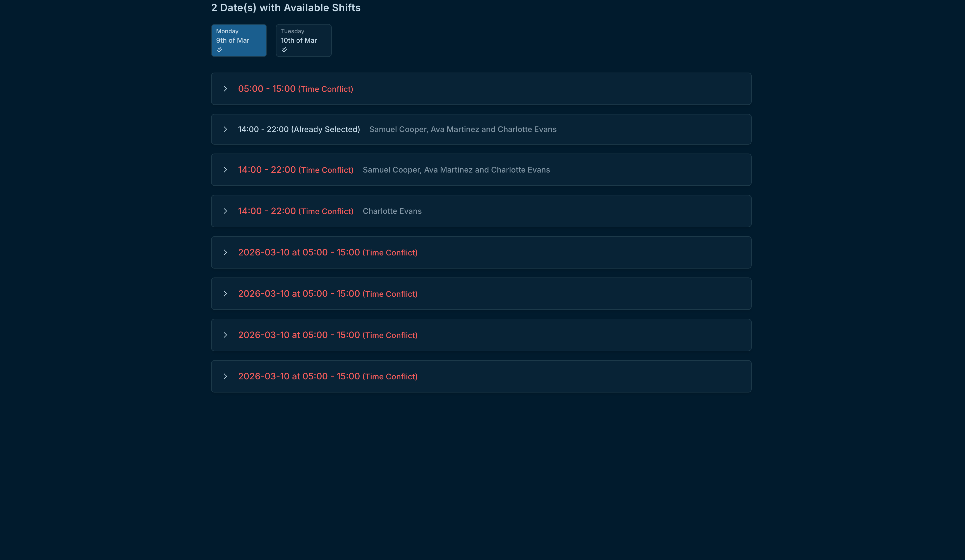The image size is (965, 560).
Task: Expand the 14:00 - 22:00 Already Selected shift
Action: 225,129
